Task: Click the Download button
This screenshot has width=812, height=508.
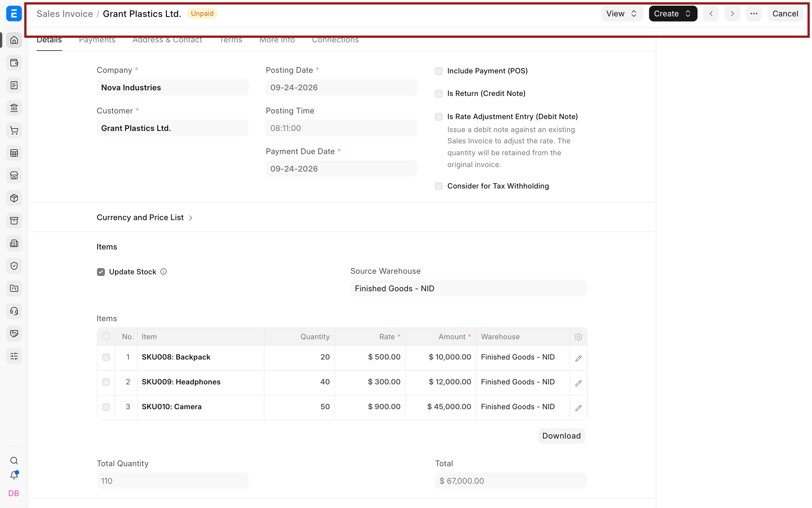Action: [x=561, y=436]
